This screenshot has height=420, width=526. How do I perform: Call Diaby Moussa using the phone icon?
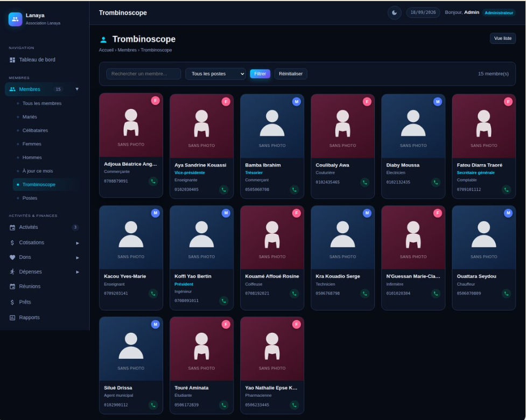click(x=436, y=182)
